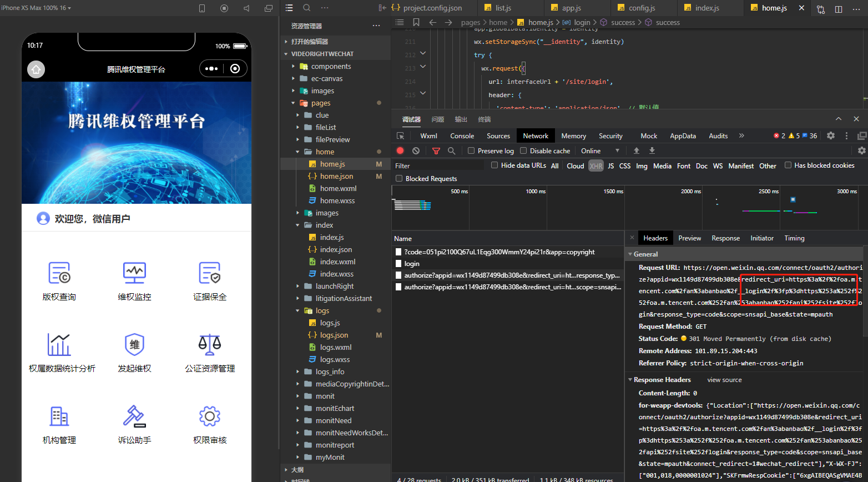Click the import HAR upload icon

(637, 150)
